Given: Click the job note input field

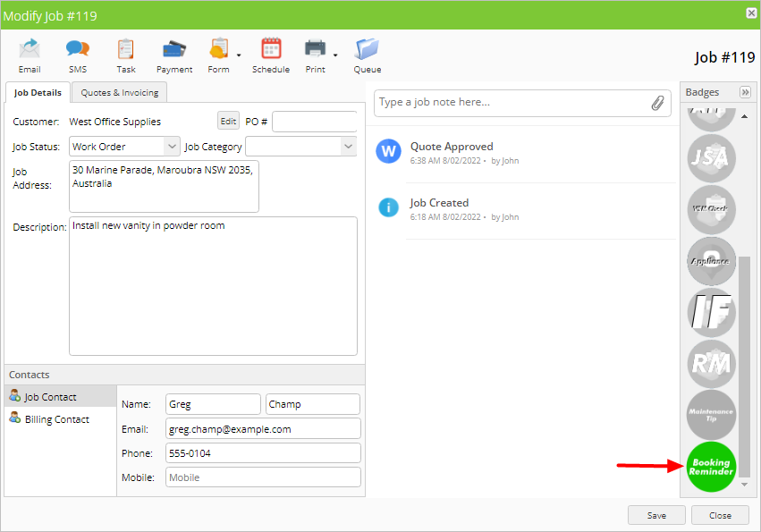Looking at the screenshot, I should point(513,103).
